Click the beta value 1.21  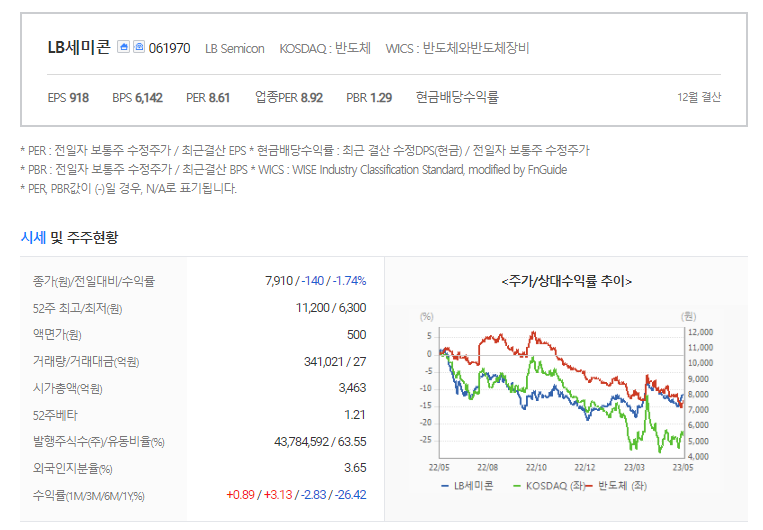[x=355, y=415]
